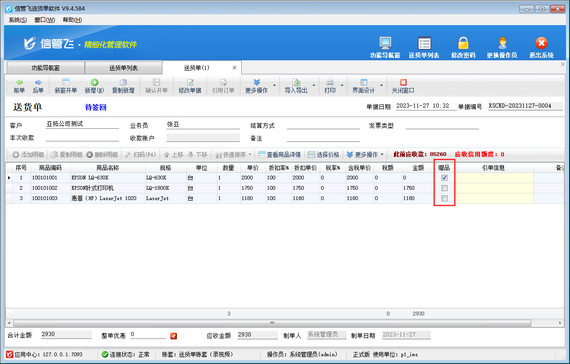This screenshot has height=364, width=570.
Task: Uncheck 赠品 checkbox for EPSON LQ-630K row
Action: click(x=444, y=178)
